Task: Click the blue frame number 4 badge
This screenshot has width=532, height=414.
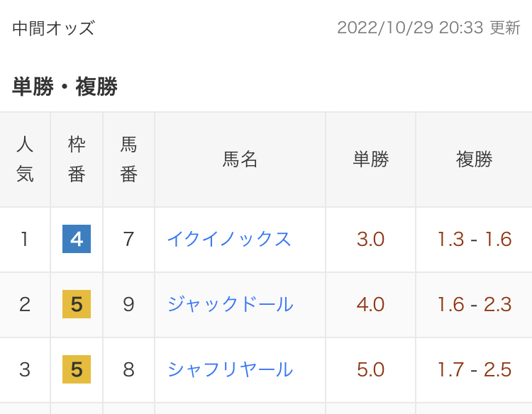Action: tap(77, 240)
